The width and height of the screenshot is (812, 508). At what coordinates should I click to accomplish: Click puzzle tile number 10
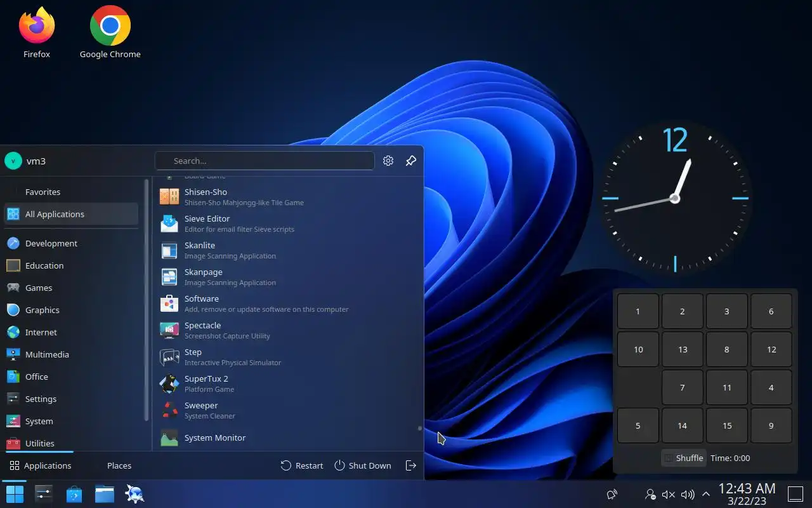(638, 349)
